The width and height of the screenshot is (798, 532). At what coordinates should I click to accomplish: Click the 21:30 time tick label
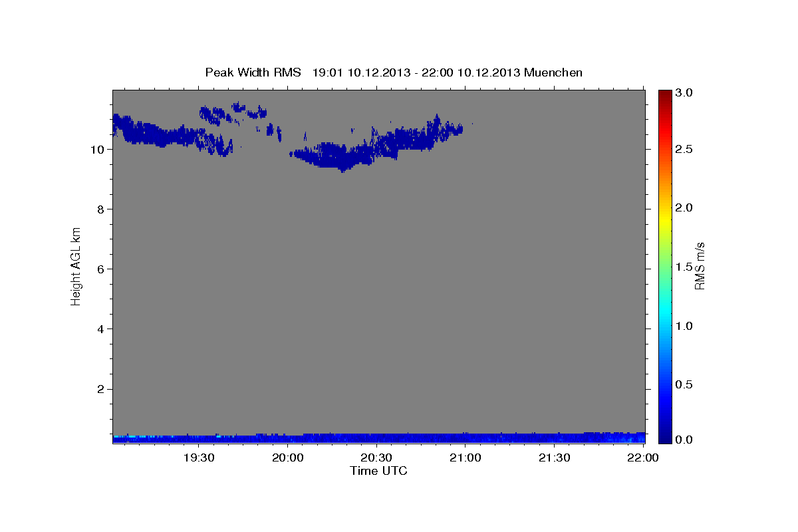coord(554,458)
